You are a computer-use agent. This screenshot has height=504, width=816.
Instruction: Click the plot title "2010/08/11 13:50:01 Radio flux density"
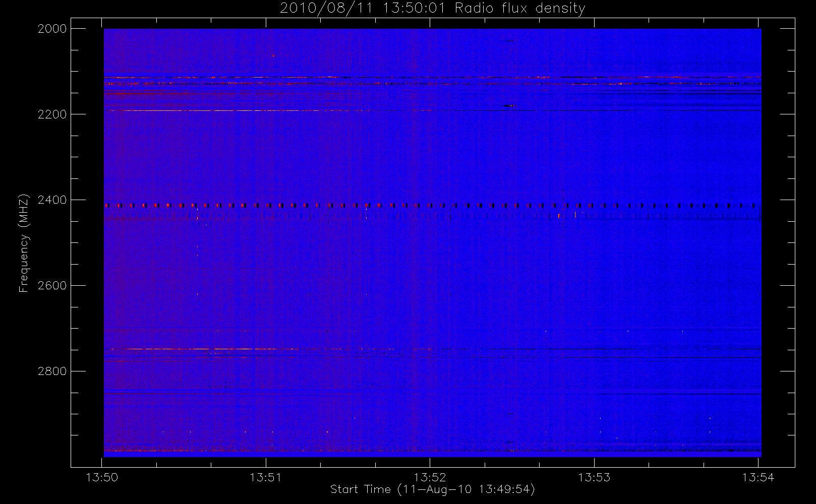click(x=433, y=9)
